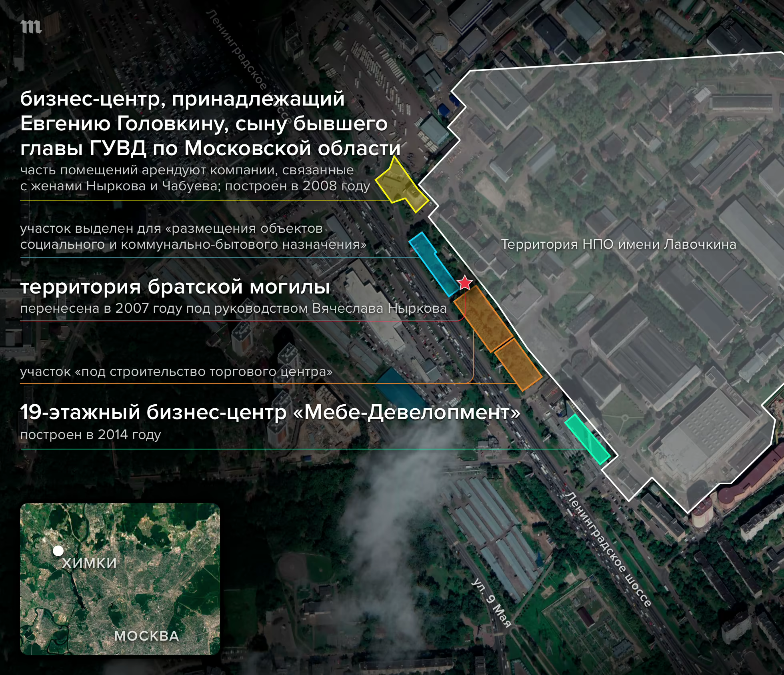Click the 'участок «под строительство торгового центра»' caption
Image resolution: width=784 pixels, height=675 pixels.
click(x=176, y=372)
